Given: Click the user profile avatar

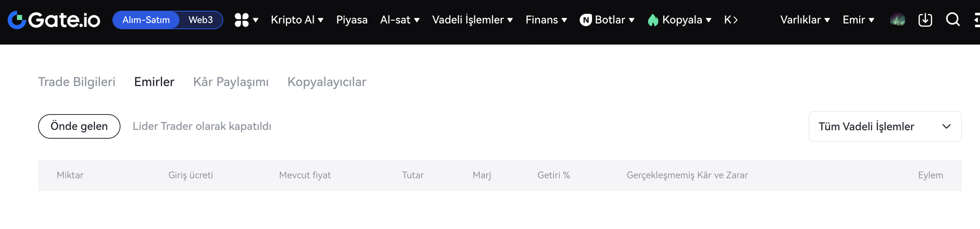Looking at the screenshot, I should coord(898,20).
